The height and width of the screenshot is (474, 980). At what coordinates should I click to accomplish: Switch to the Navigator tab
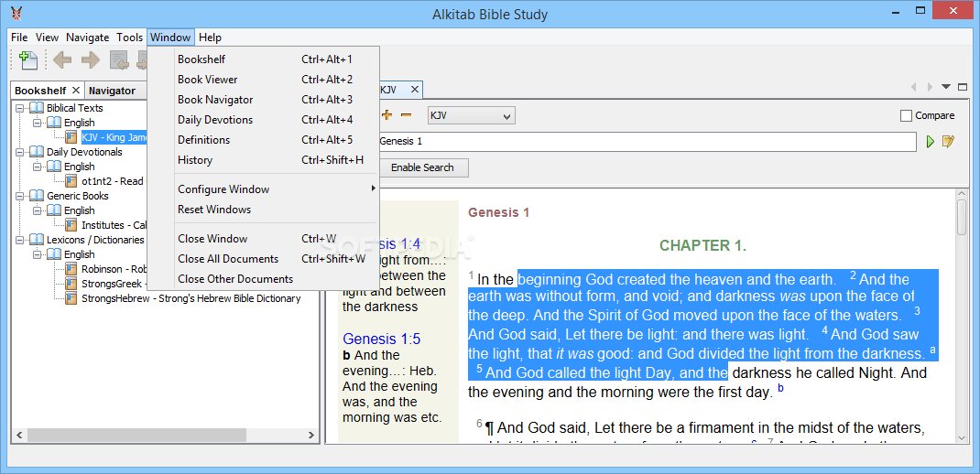(112, 91)
